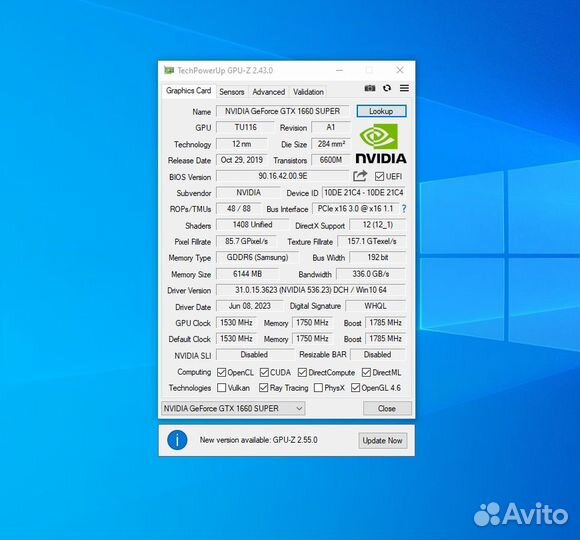This screenshot has width=580, height=540.
Task: Click the screenshot camera icon
Action: [x=370, y=88]
